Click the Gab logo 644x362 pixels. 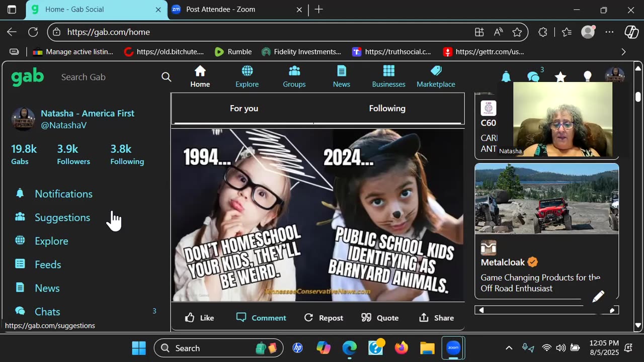point(28,77)
